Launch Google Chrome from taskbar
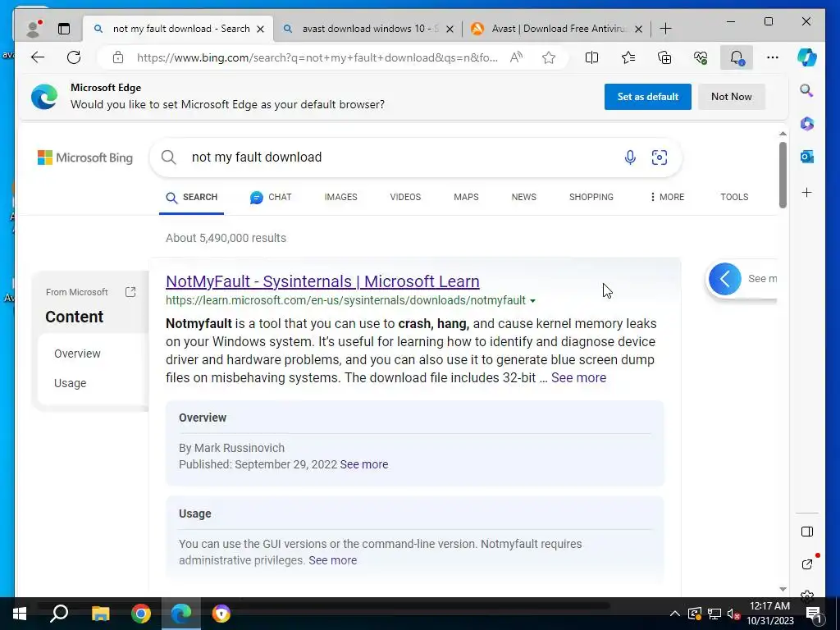Viewport: 840px width, 630px height. [141, 614]
